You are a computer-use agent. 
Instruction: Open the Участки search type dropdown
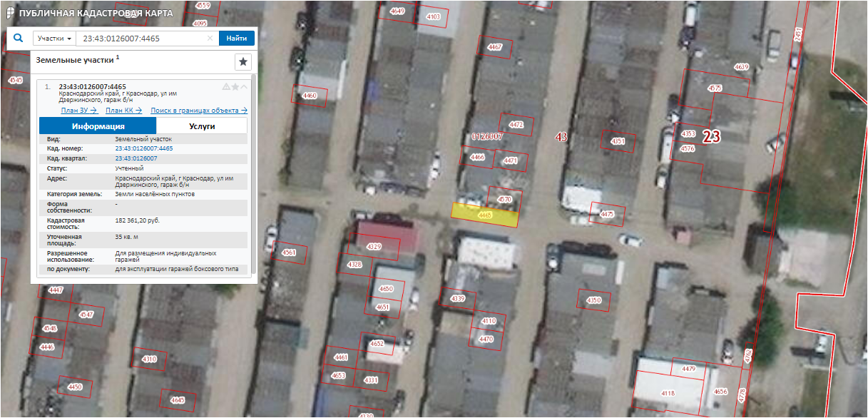click(x=54, y=39)
